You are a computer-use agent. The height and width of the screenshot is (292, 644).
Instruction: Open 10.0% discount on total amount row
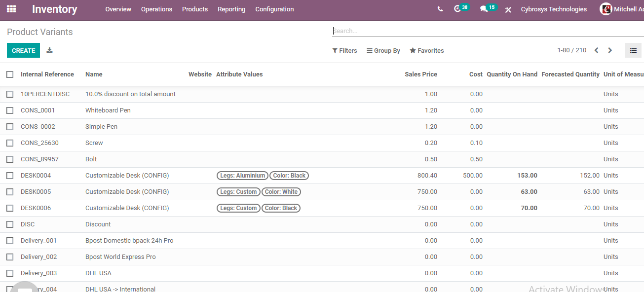(x=322, y=94)
